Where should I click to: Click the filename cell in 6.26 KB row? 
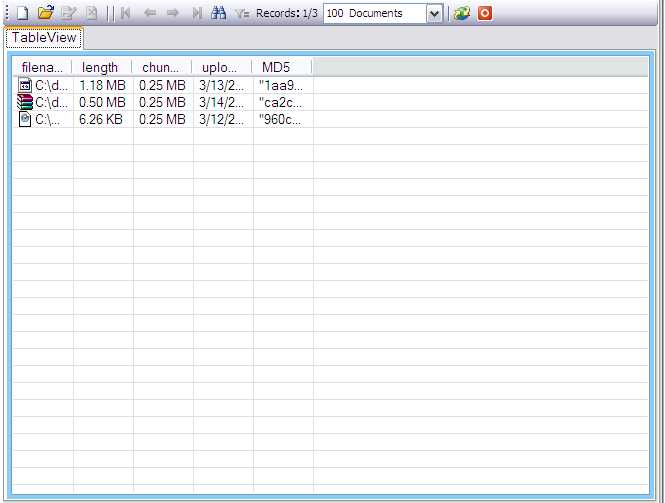[x=43, y=119]
